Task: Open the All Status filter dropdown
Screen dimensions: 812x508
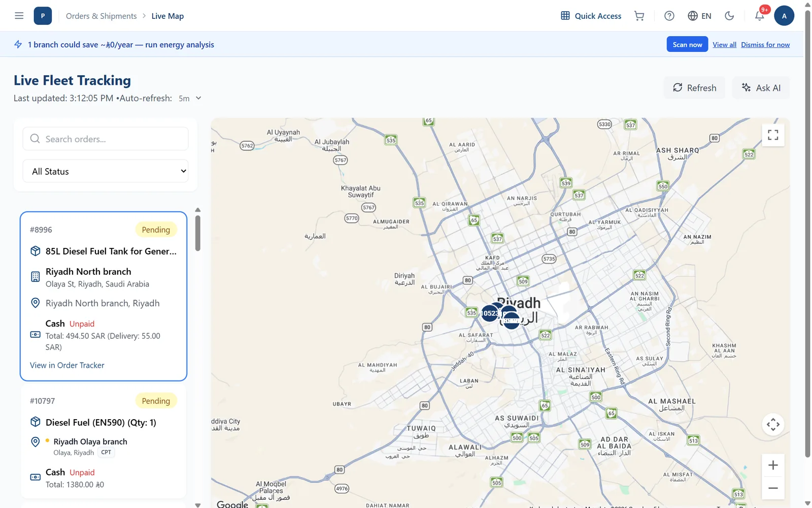Action: pos(106,171)
